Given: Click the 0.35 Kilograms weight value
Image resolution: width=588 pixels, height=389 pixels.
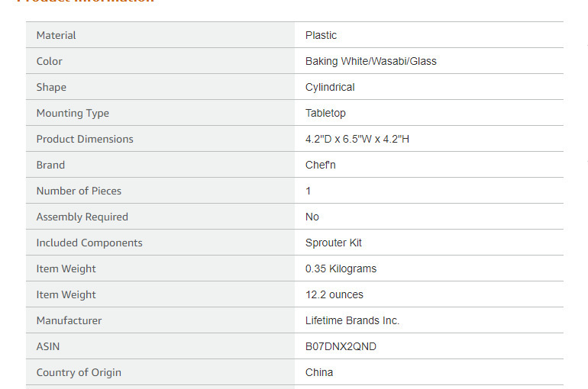Looking at the screenshot, I should click(x=341, y=268).
